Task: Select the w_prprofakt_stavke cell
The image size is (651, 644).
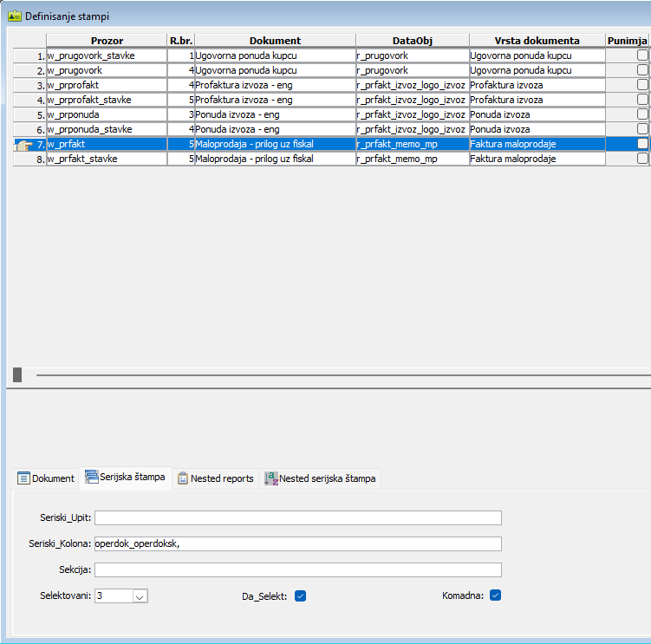Action: [107, 100]
